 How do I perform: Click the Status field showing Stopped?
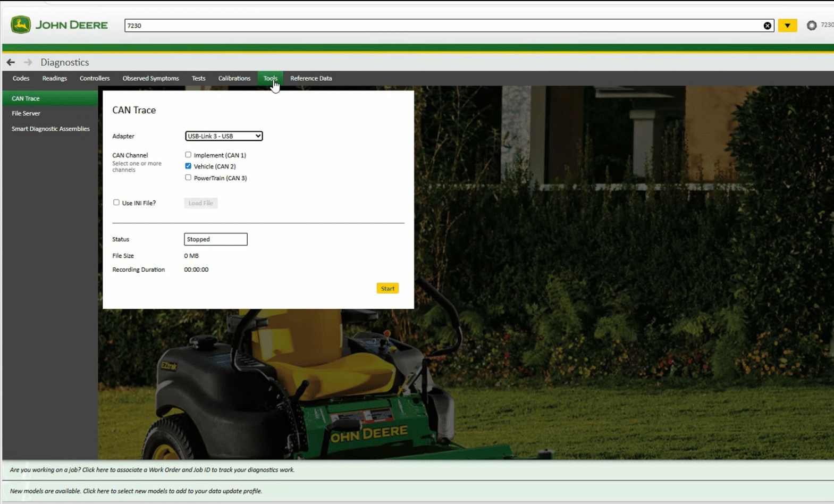pos(216,239)
